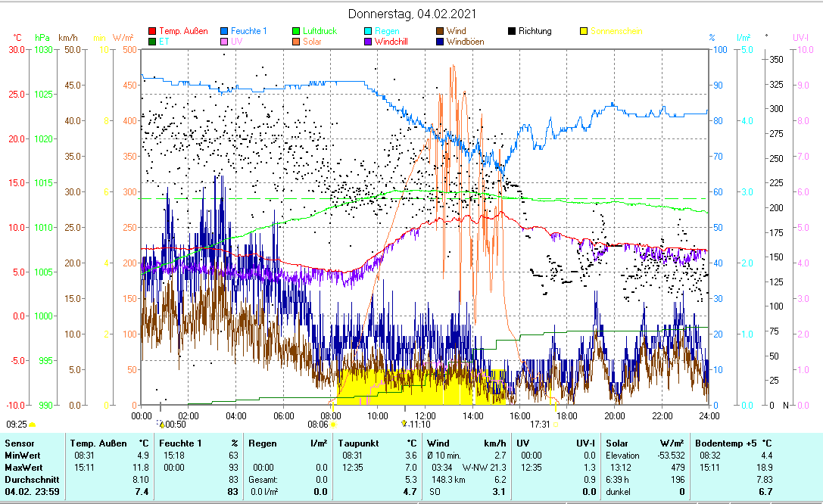Click the red Temp. Außen legend swatch
823x504 pixels.
click(152, 31)
